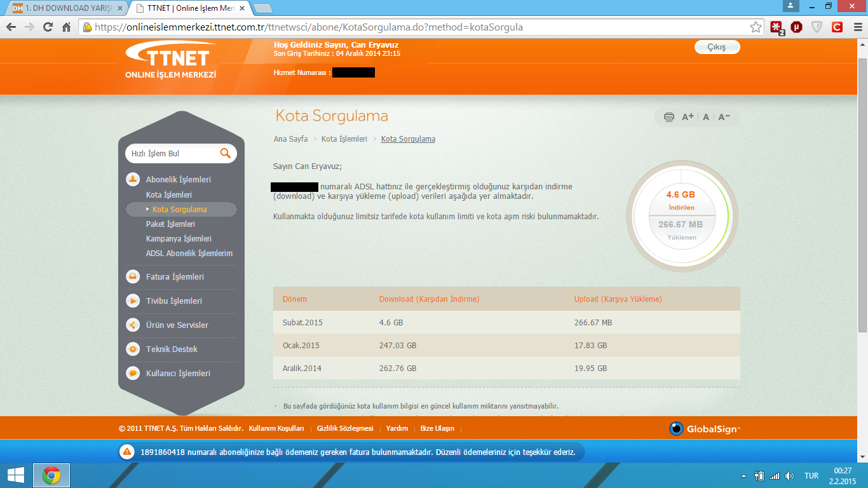Click the search magnifier icon
The width and height of the screenshot is (868, 488).
[x=225, y=153]
